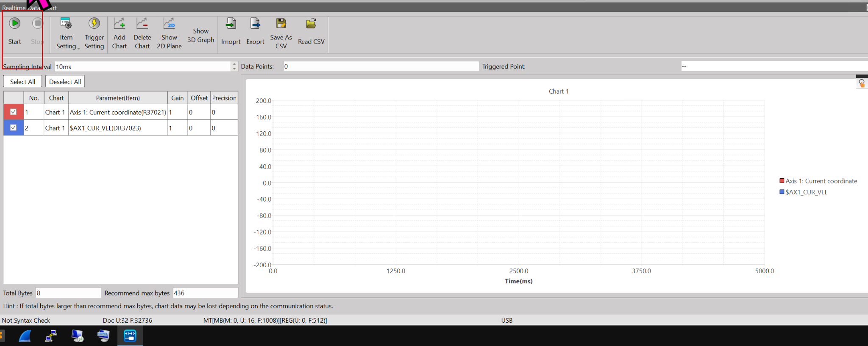The height and width of the screenshot is (346, 868).
Task: Expand the Item Setting dropdown arrow
Action: coord(79,48)
